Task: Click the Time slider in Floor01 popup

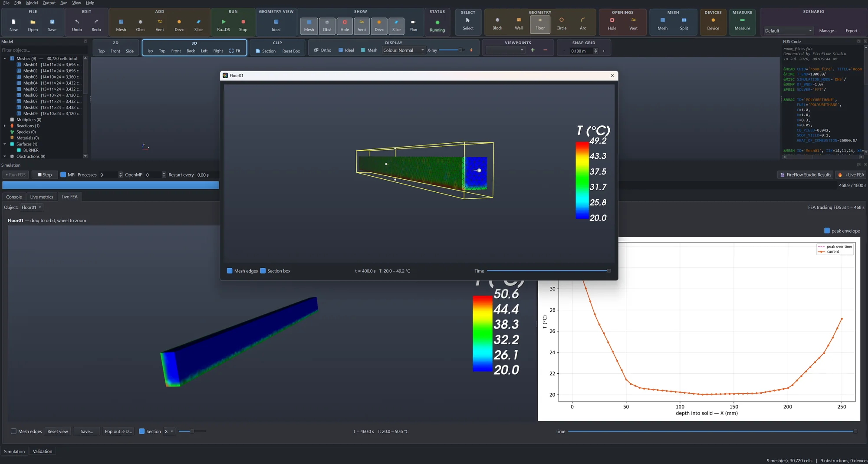Action: pos(549,271)
